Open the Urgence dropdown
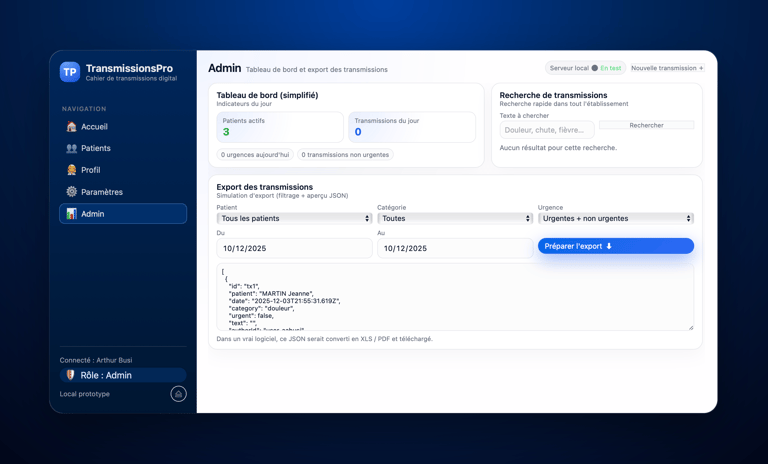 (616, 219)
